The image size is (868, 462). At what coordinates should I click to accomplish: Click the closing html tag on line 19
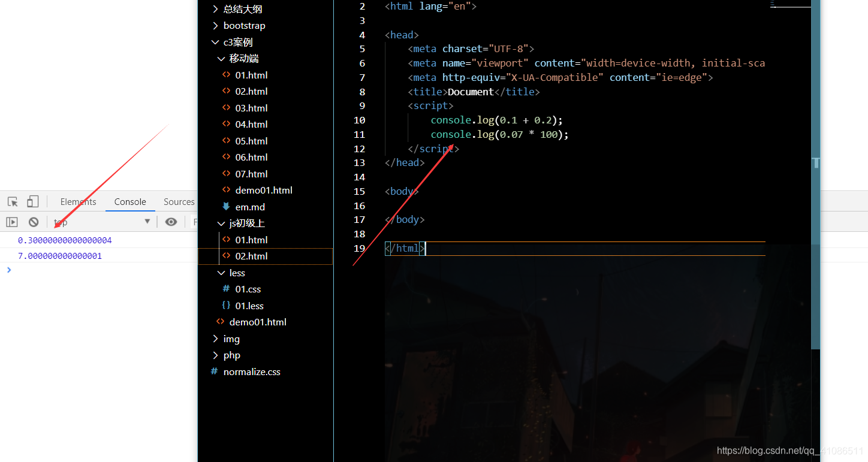[x=405, y=248]
